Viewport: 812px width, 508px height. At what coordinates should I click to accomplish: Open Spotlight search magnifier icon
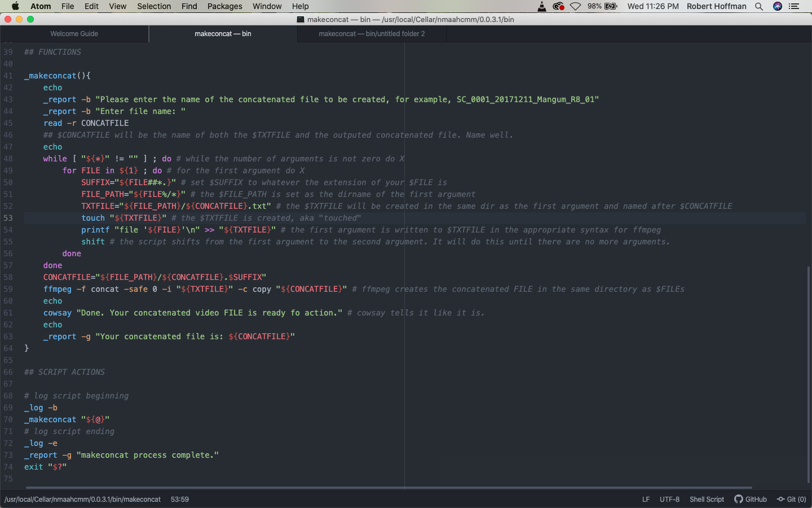(x=759, y=6)
